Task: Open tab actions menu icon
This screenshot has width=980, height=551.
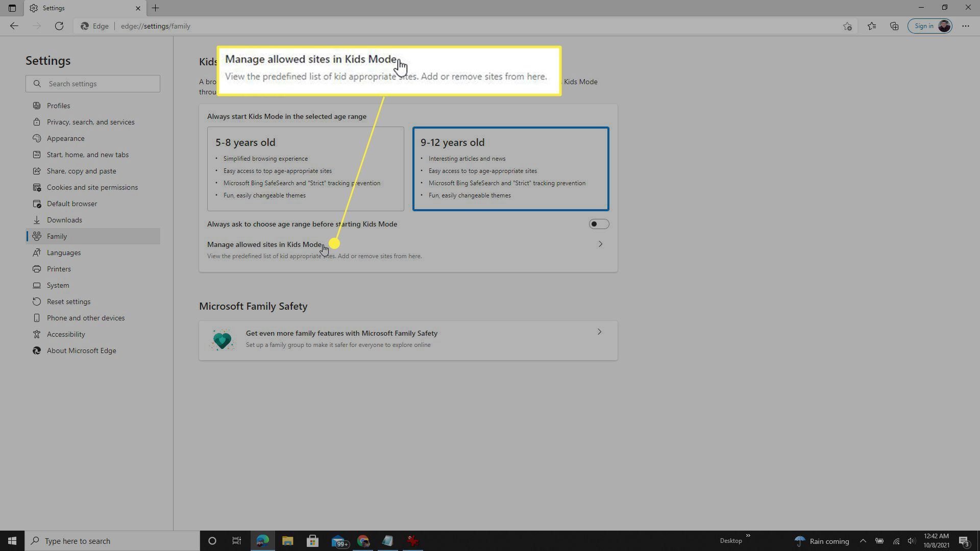Action: click(x=12, y=8)
